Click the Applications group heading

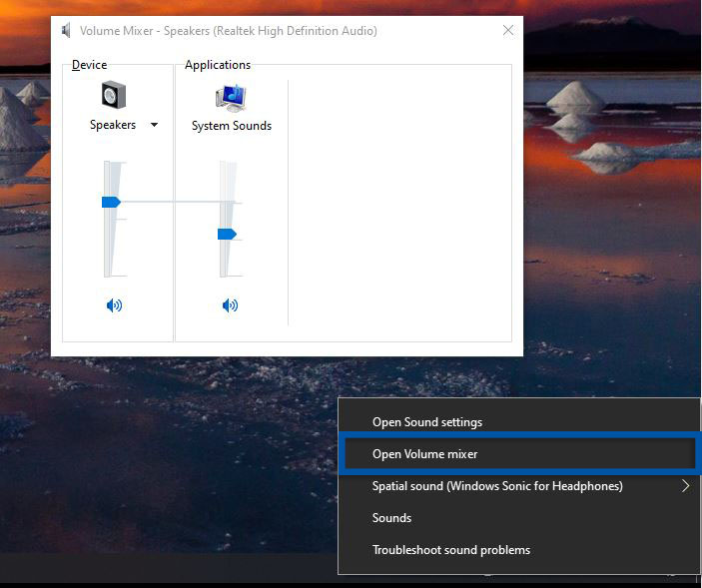(x=218, y=65)
